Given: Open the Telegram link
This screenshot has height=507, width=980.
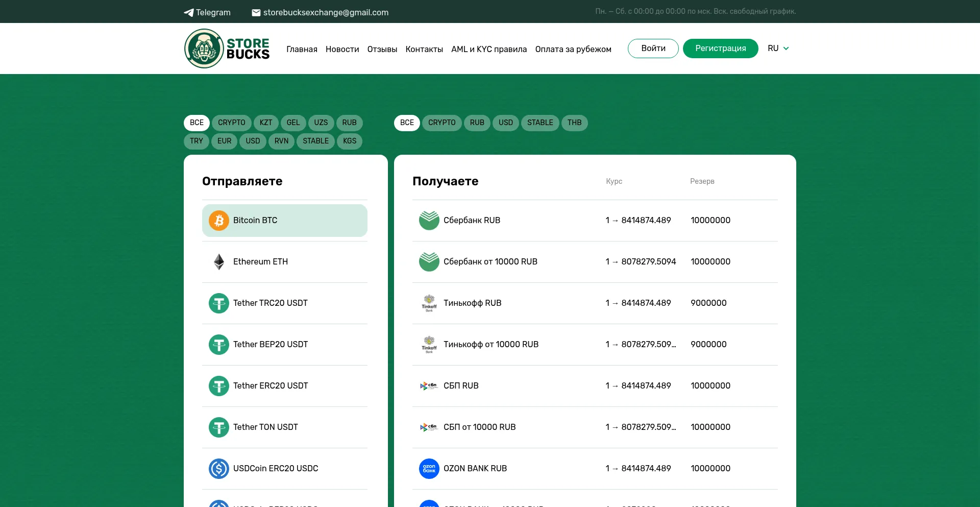Looking at the screenshot, I should [207, 13].
